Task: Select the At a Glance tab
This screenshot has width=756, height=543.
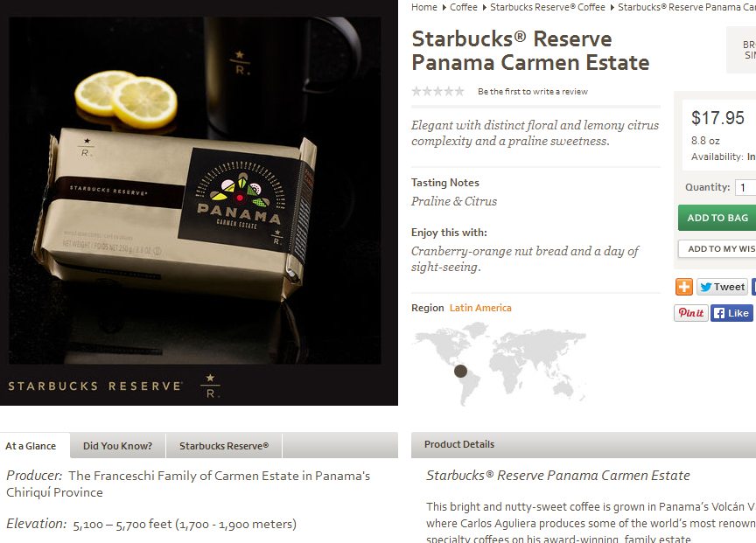Action: click(x=31, y=446)
